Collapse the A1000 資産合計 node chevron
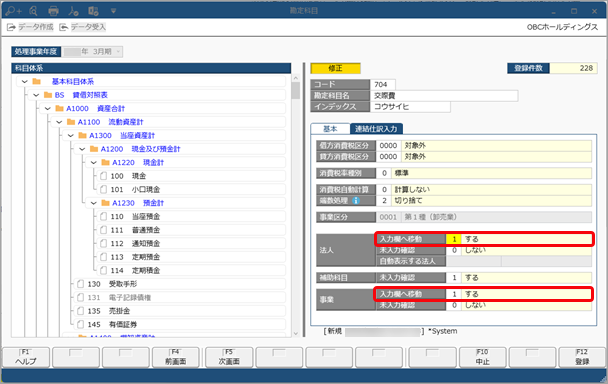This screenshot has width=608, height=384. (x=48, y=109)
